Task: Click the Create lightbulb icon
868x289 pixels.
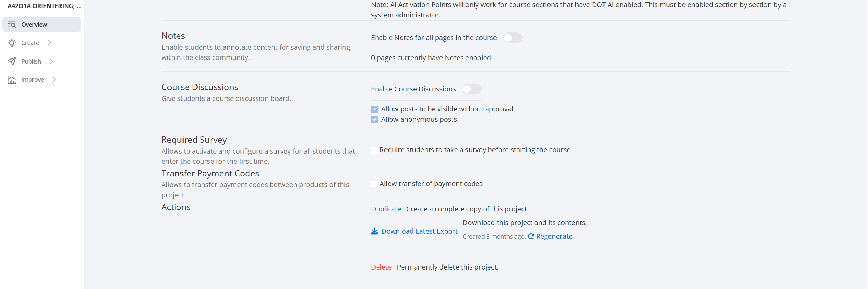Action: tap(12, 43)
